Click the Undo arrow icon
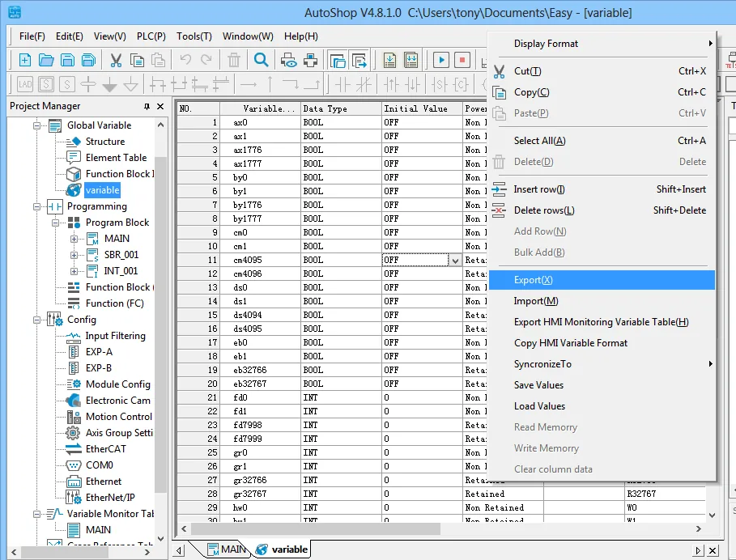This screenshot has height=560, width=736. tap(185, 60)
